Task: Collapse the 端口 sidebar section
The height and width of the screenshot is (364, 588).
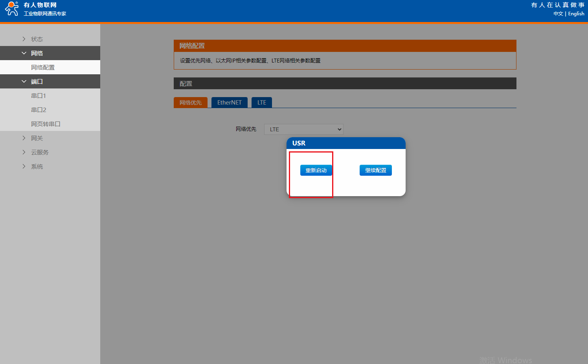Action: tap(37, 81)
